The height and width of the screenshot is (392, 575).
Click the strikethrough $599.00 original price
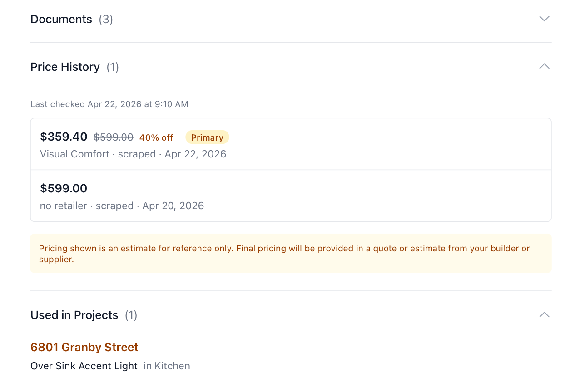(x=114, y=137)
